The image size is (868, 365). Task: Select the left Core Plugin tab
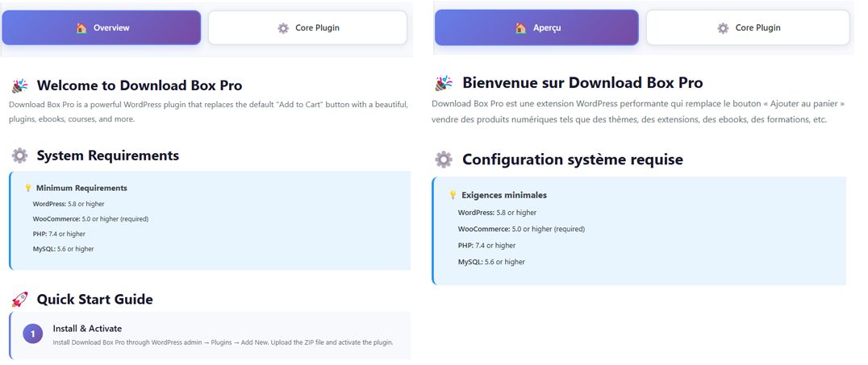[307, 28]
